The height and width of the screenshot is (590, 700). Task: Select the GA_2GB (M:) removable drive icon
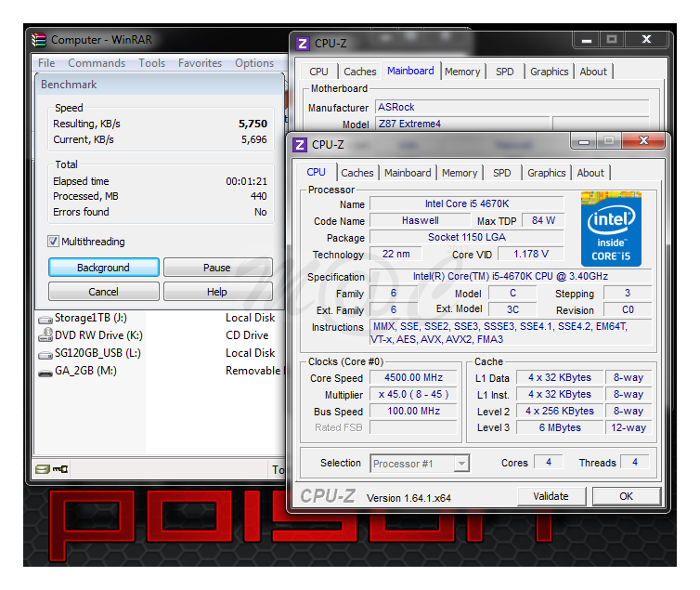click(45, 373)
